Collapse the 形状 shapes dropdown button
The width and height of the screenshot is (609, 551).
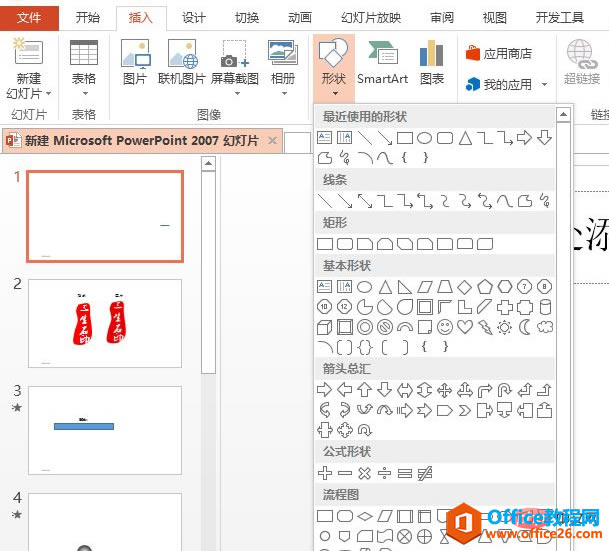tap(334, 67)
